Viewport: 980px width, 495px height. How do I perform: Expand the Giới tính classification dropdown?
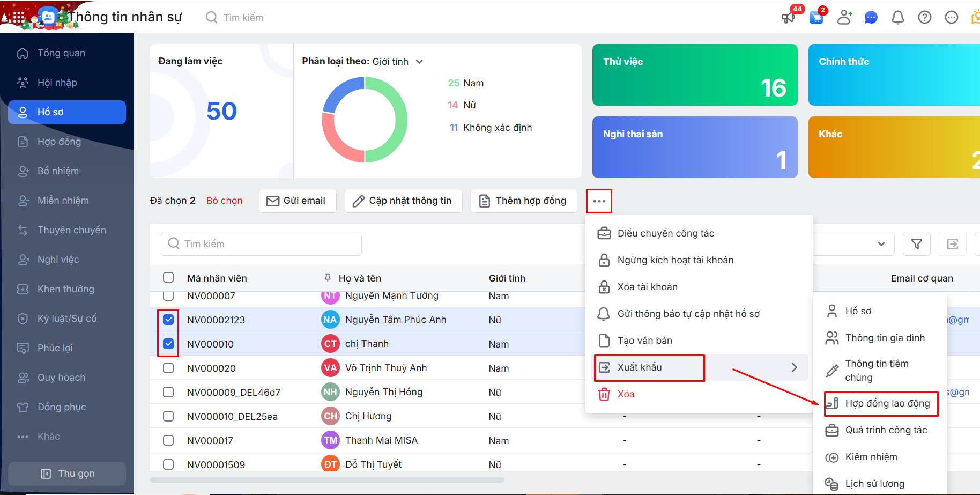click(x=419, y=62)
